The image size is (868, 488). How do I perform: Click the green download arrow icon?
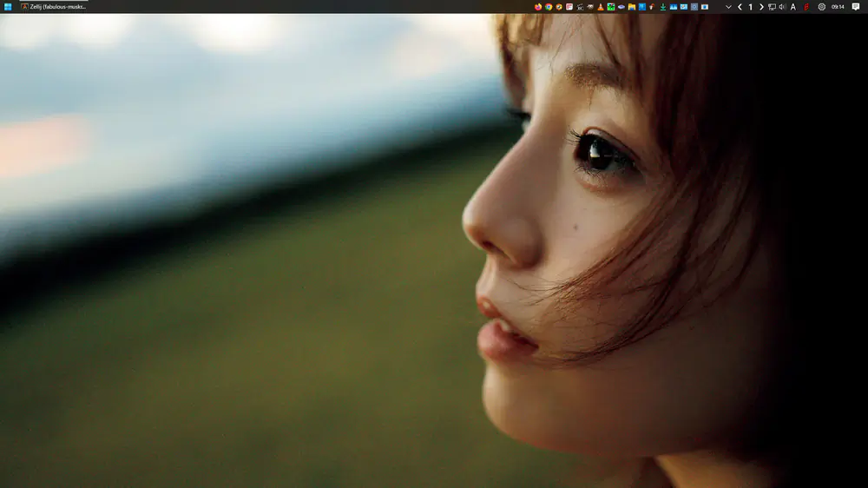click(x=663, y=6)
